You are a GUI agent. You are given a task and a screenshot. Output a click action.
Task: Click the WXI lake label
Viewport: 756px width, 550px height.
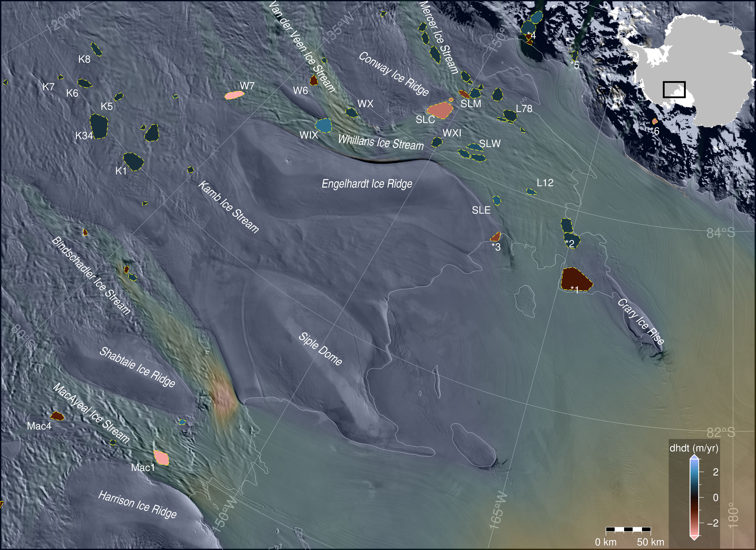point(452,133)
